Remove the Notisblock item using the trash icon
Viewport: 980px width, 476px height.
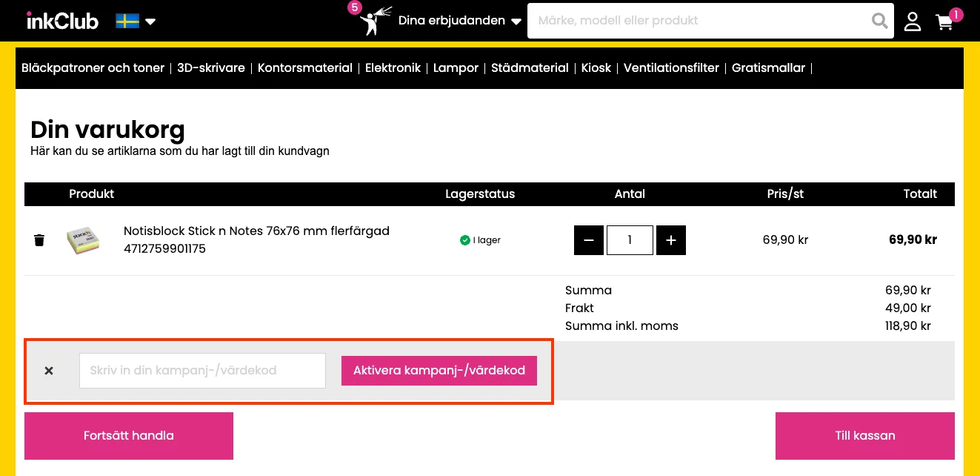(x=39, y=239)
